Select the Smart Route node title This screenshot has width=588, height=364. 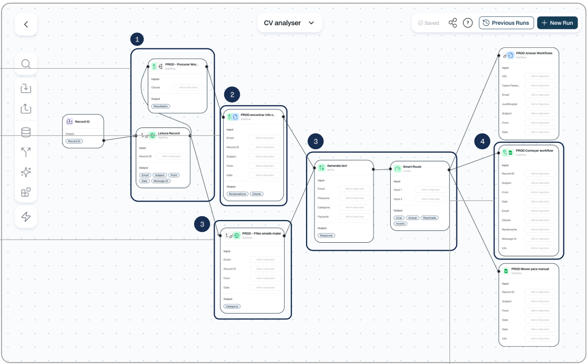(x=412, y=167)
